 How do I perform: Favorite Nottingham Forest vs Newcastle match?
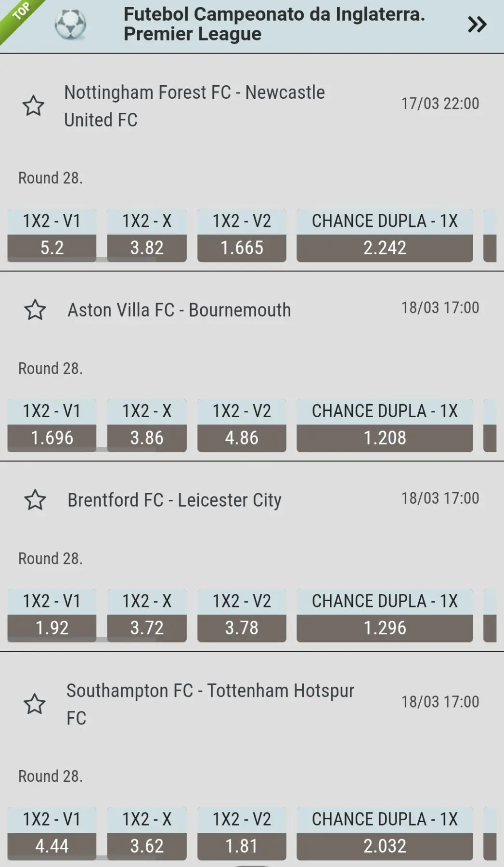tap(34, 106)
